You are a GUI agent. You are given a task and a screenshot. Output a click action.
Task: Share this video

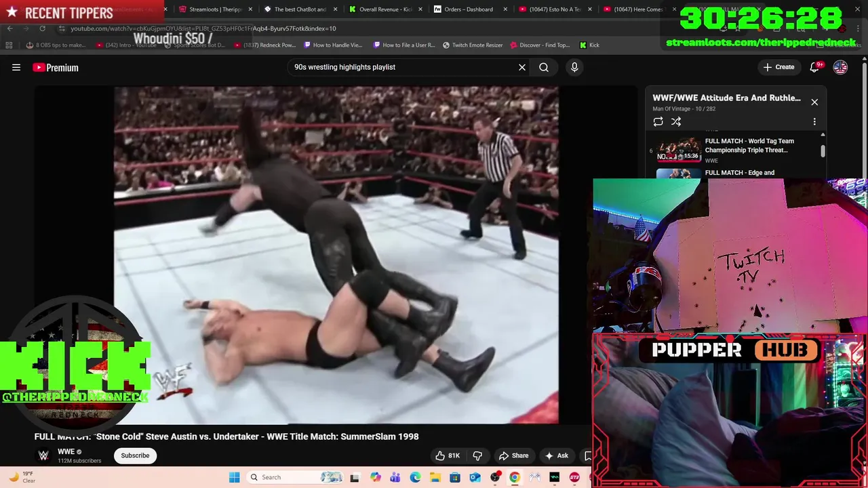click(x=513, y=455)
